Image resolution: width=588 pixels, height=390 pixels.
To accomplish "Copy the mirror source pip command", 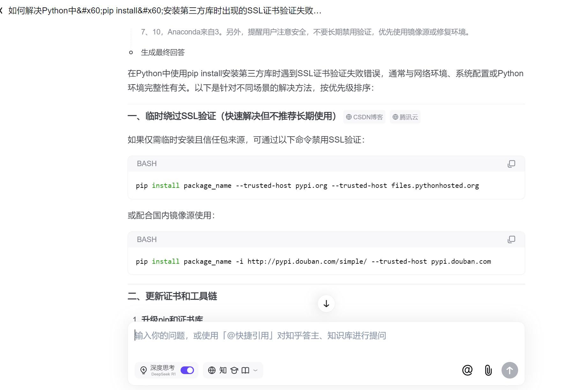I will click(511, 239).
